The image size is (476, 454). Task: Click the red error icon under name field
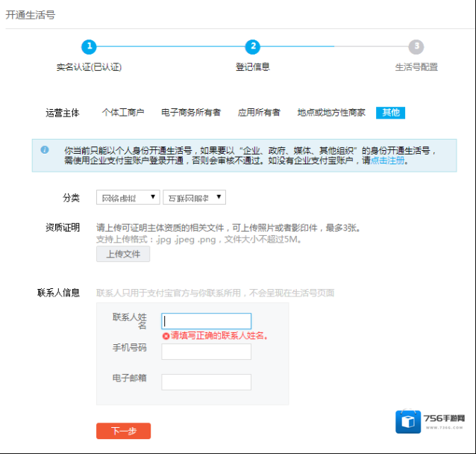pos(166,336)
